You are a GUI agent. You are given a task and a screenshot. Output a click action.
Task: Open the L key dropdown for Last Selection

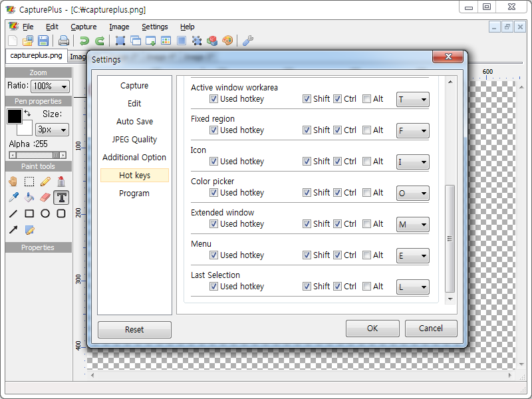(x=412, y=287)
